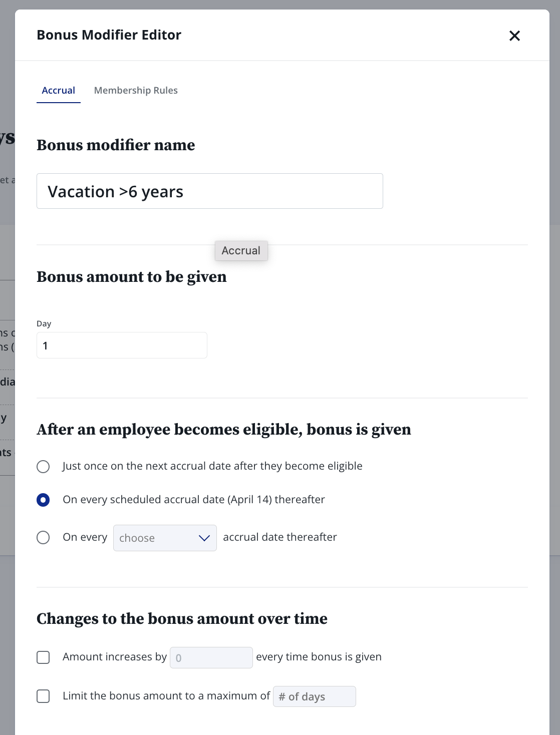Focus the Day amount input
This screenshot has height=735, width=560.
tap(122, 345)
